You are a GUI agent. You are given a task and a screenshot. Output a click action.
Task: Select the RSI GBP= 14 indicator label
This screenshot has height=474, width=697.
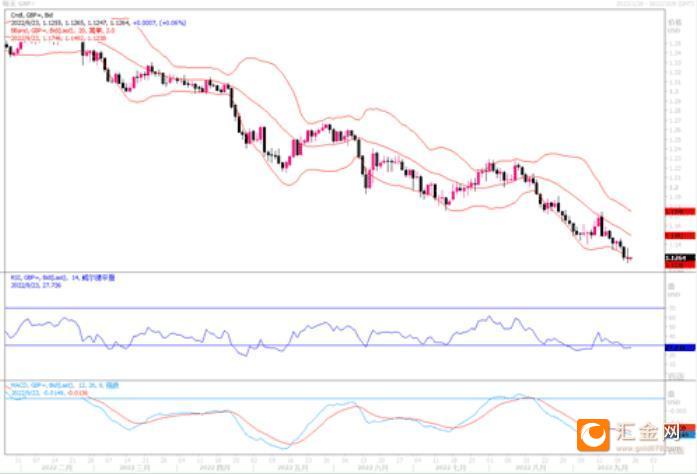click(63, 278)
